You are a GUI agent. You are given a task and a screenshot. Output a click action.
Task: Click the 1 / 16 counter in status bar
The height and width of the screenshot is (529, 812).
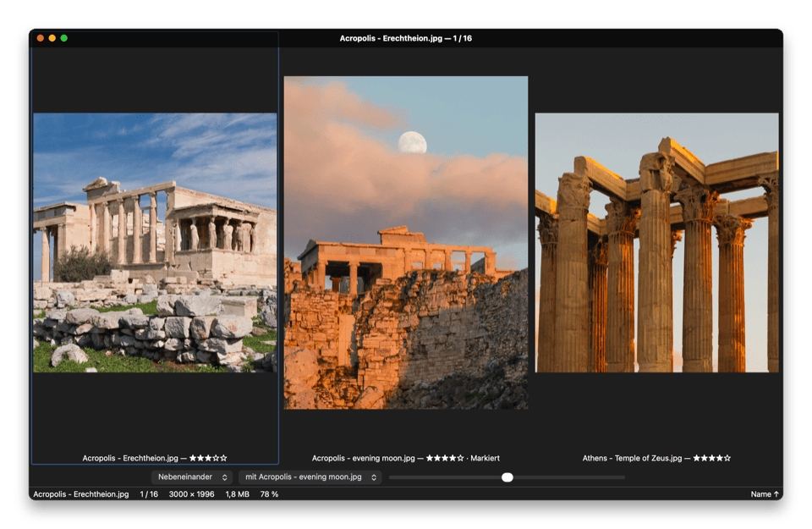pyautogui.click(x=149, y=494)
